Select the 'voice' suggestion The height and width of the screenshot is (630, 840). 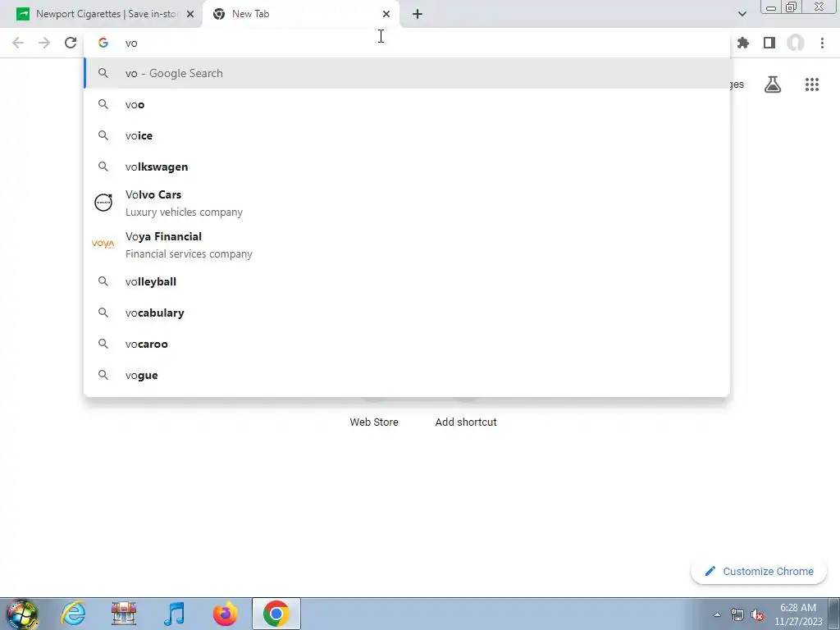pos(407,135)
